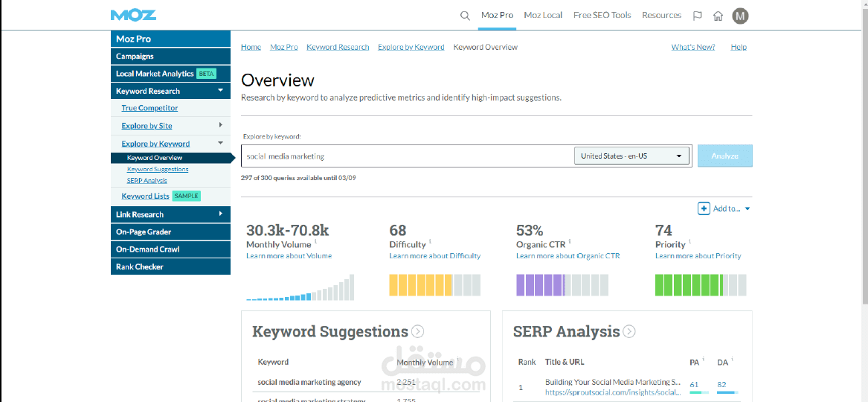Open What's New? link
The height and width of the screenshot is (402, 868).
[x=693, y=47]
